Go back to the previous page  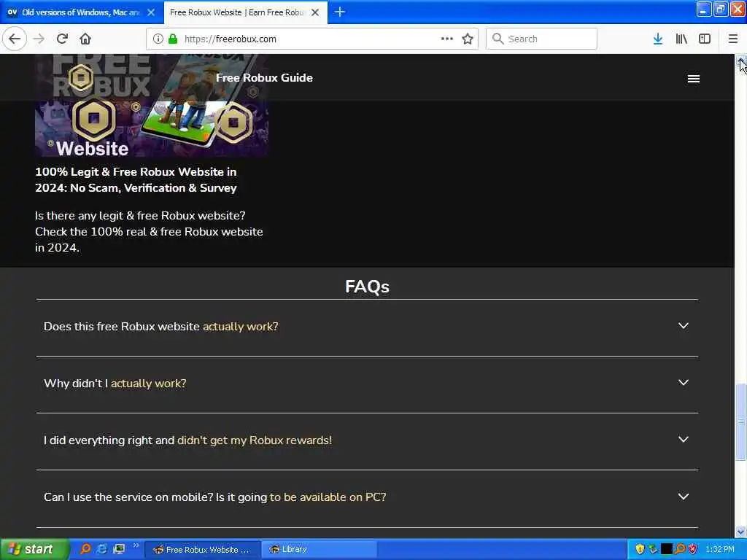click(x=15, y=39)
